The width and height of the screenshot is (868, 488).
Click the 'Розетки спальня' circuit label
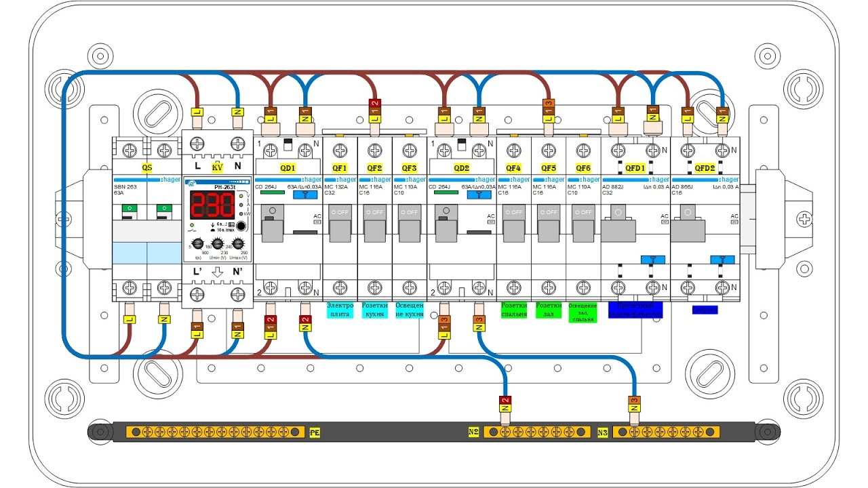coord(513,310)
